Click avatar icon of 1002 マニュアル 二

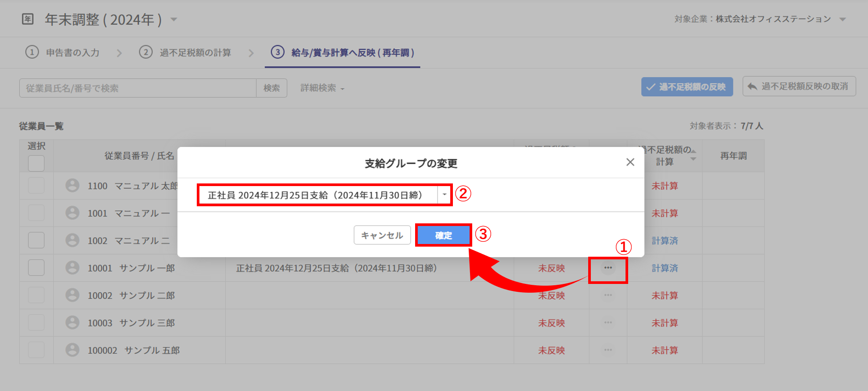pyautogui.click(x=72, y=240)
